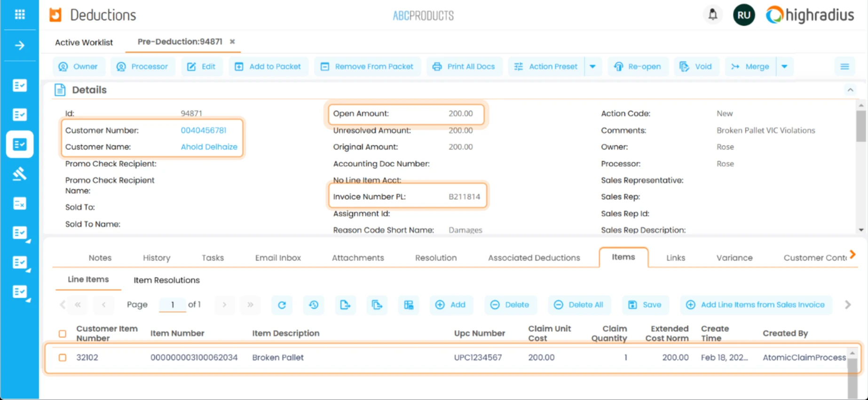The image size is (868, 400).
Task: Refresh the line items grid
Action: [x=282, y=305]
